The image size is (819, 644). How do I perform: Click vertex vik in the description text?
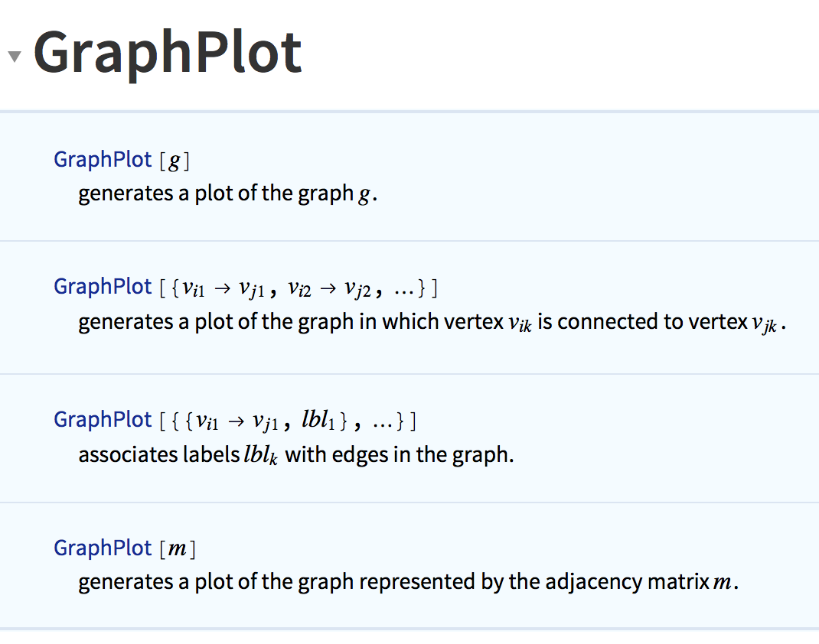(520, 323)
